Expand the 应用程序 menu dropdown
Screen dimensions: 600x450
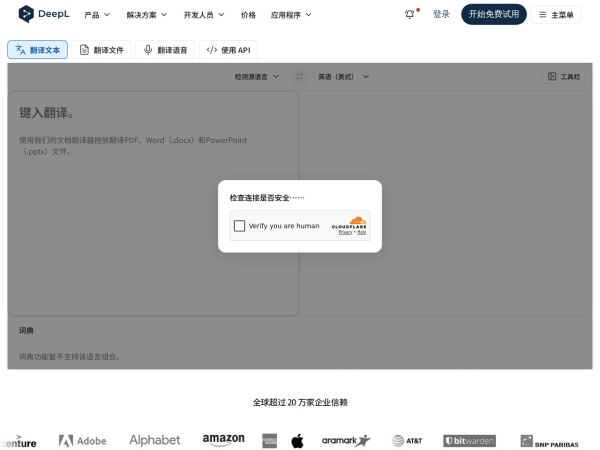(x=291, y=15)
